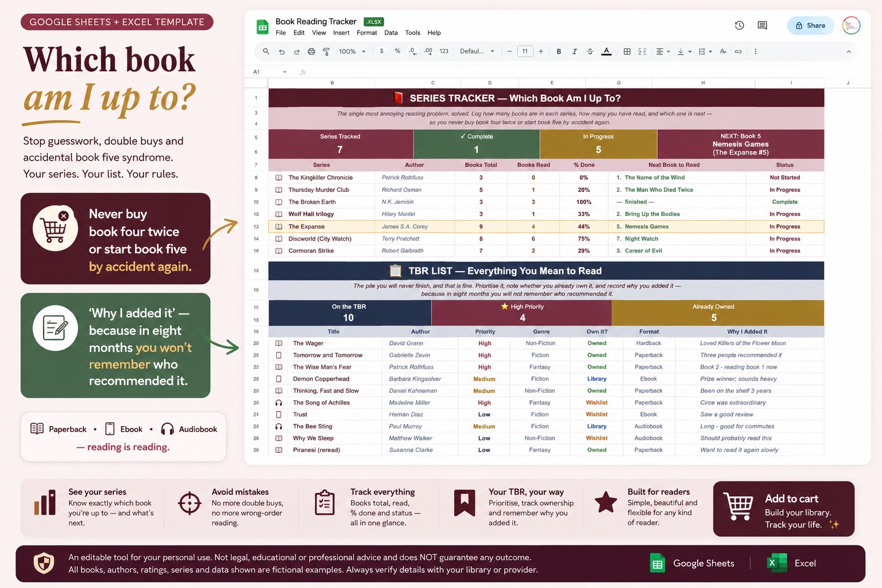Open the three-dot more options menu

coord(755,52)
